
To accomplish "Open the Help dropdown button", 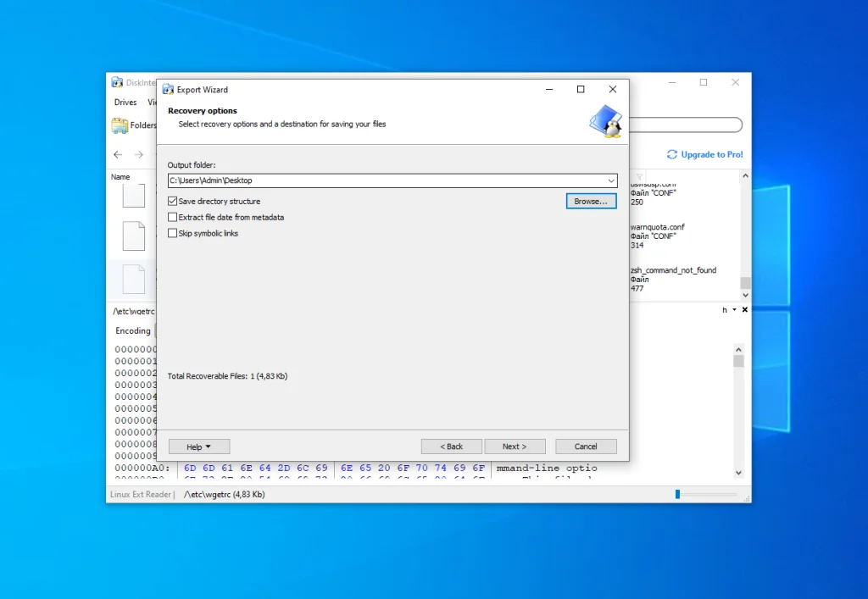I will click(x=198, y=446).
